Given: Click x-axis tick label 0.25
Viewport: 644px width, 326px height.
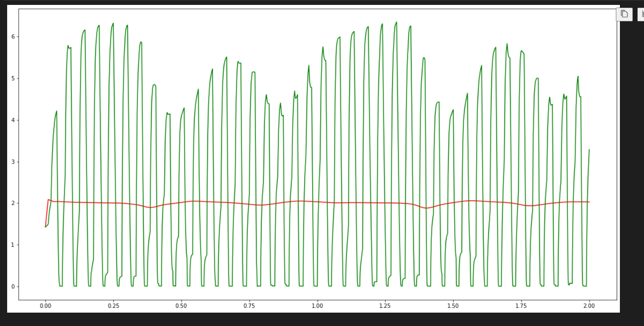Looking at the screenshot, I should click(x=113, y=306).
